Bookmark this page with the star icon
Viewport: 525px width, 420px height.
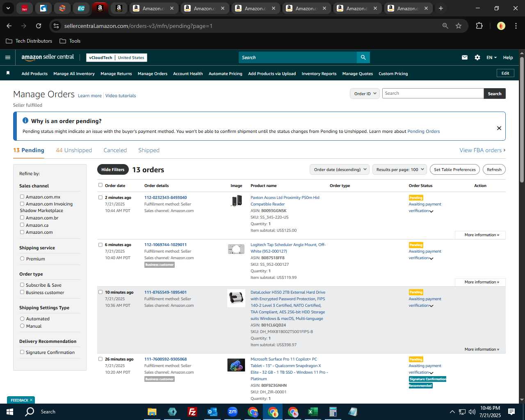tap(459, 26)
